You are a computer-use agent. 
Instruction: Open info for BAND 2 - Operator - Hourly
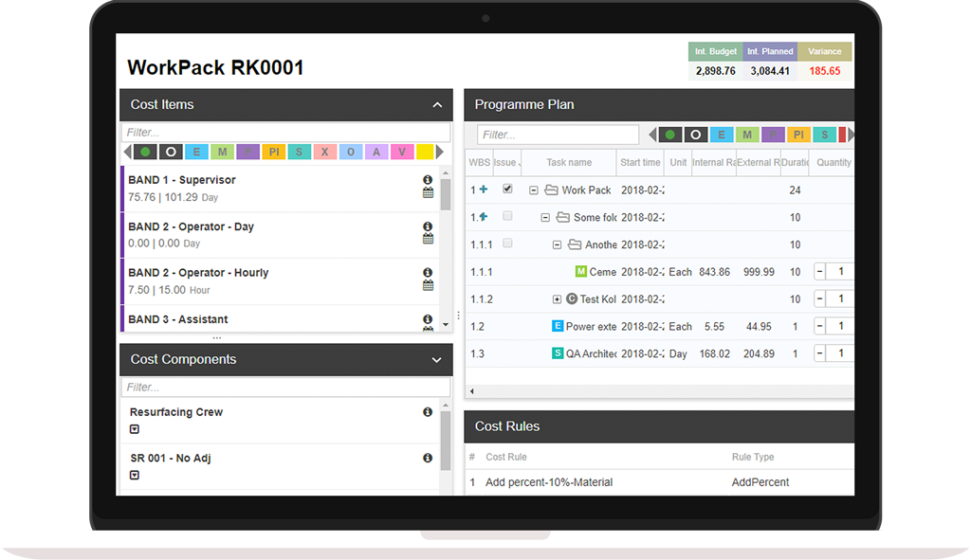pos(428,272)
